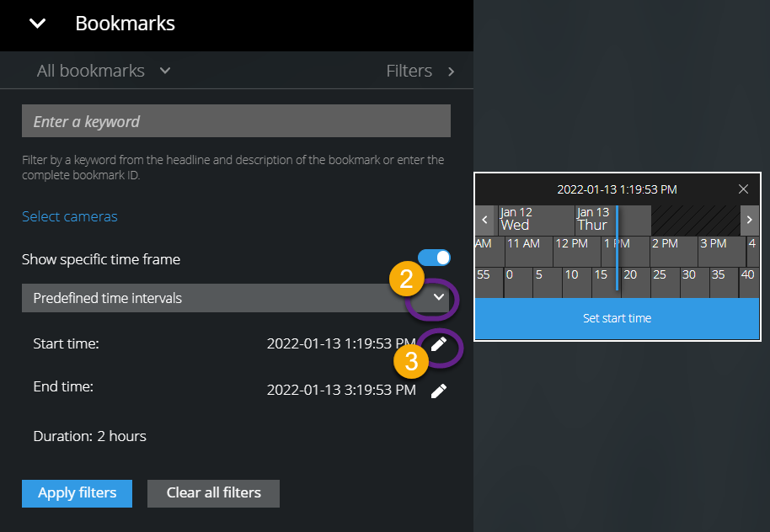Select Jan 13 Thur in date row
The width and height of the screenshot is (770, 532).
pos(612,220)
